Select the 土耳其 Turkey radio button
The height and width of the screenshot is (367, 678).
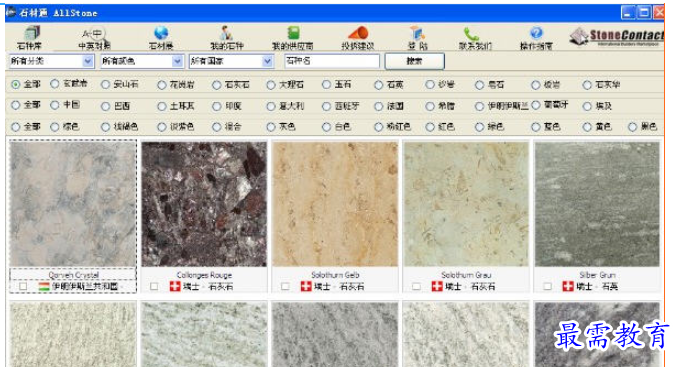click(x=162, y=106)
